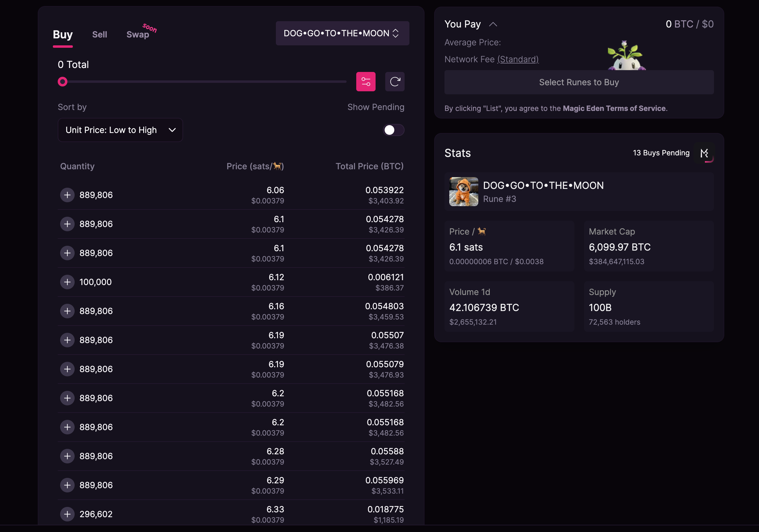759x532 pixels.
Task: Select the Buy tab
Action: click(x=63, y=34)
